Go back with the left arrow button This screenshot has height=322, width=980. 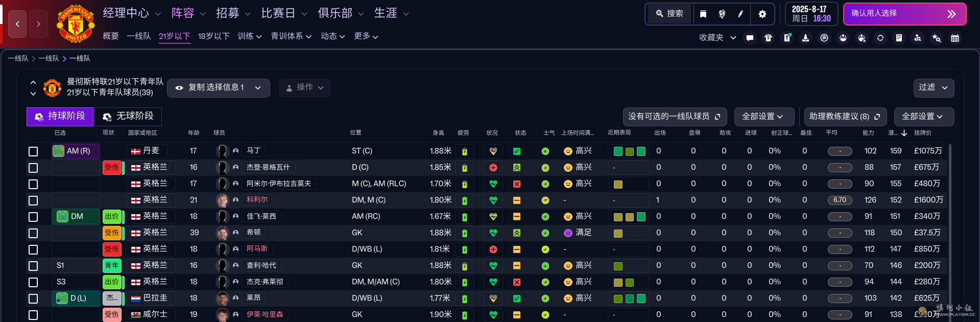17,24
